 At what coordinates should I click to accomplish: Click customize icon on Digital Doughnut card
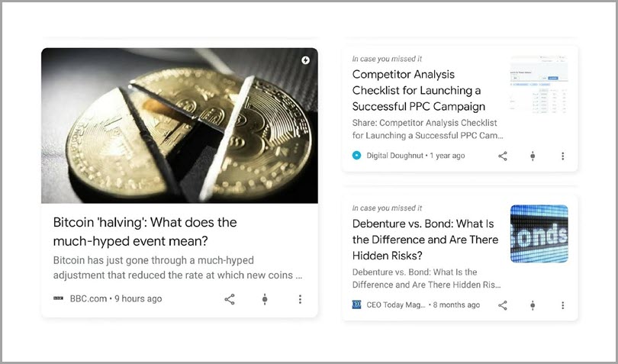tap(533, 156)
